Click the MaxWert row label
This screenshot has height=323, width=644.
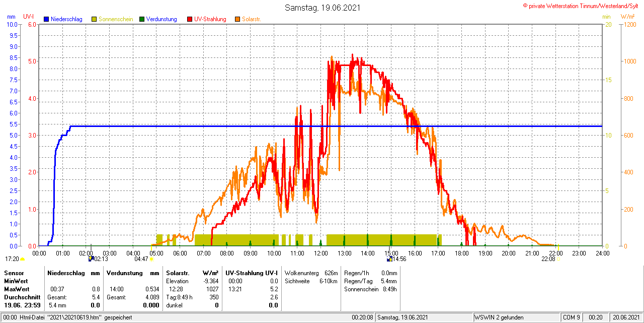tap(17, 289)
